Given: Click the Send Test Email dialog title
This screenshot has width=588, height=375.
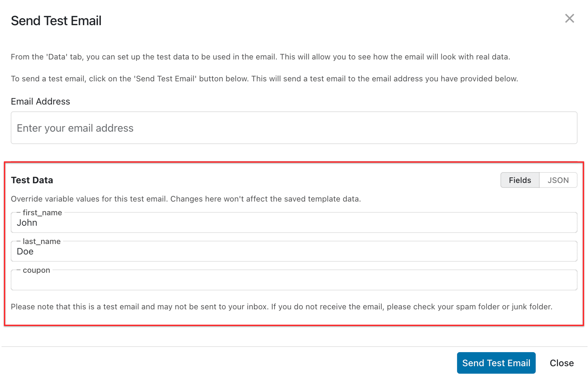Looking at the screenshot, I should coord(56,21).
